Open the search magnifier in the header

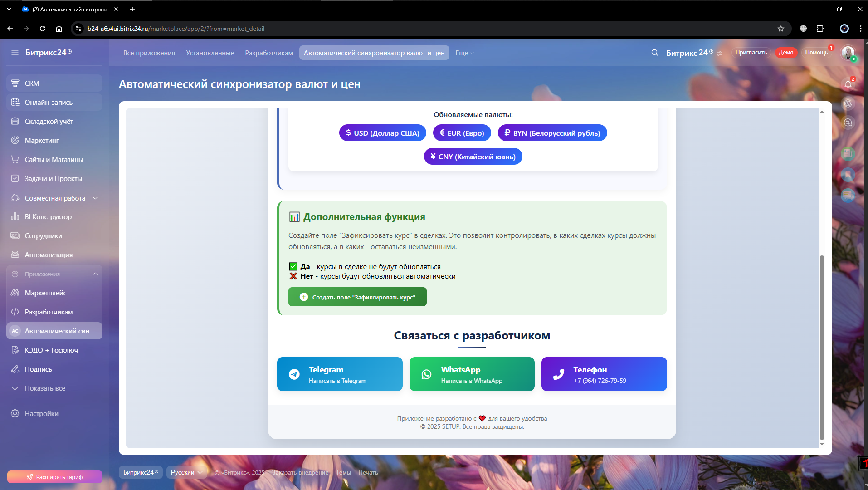point(655,53)
